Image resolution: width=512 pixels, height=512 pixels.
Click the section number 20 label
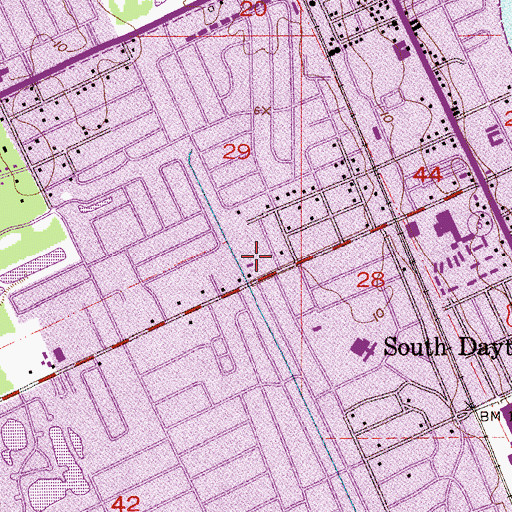(253, 9)
